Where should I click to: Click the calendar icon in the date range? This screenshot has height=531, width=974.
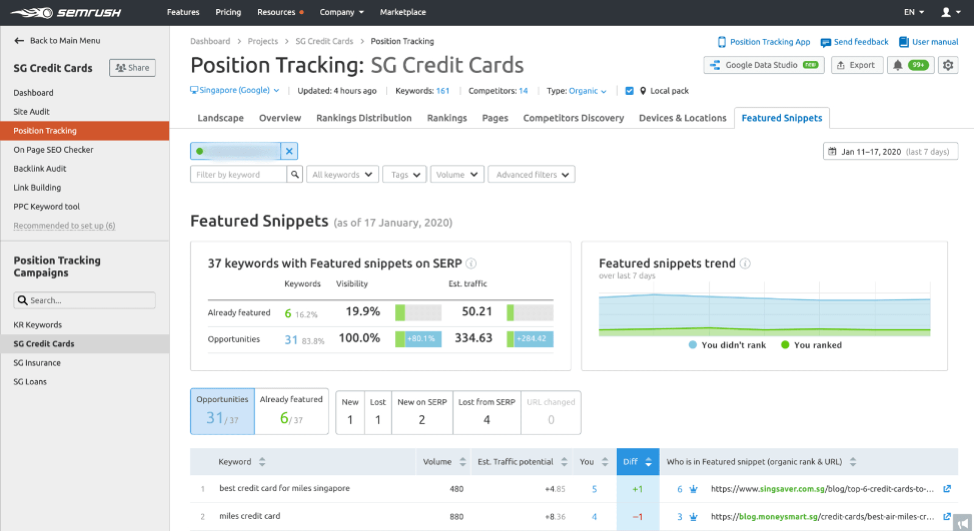pos(832,151)
